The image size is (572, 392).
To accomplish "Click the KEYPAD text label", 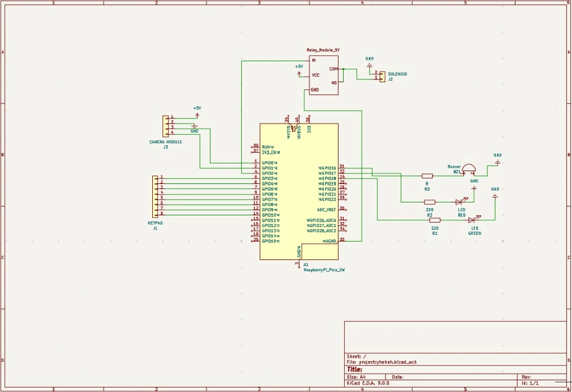I will (x=156, y=223).
